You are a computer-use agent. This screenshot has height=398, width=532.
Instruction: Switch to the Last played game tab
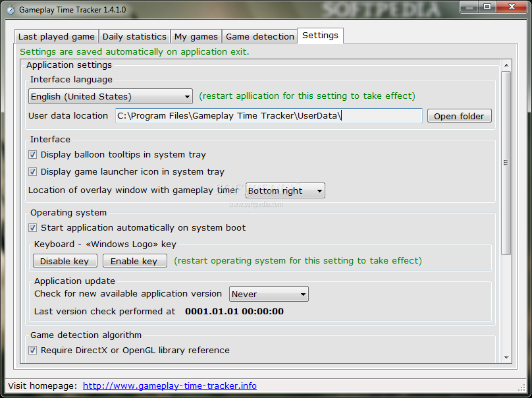pyautogui.click(x=57, y=36)
